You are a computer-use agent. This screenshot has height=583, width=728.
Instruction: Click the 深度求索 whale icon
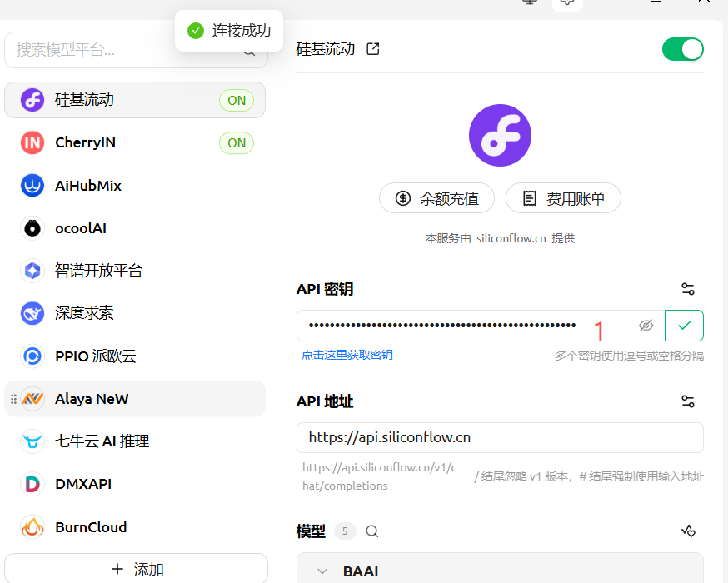coord(32,313)
